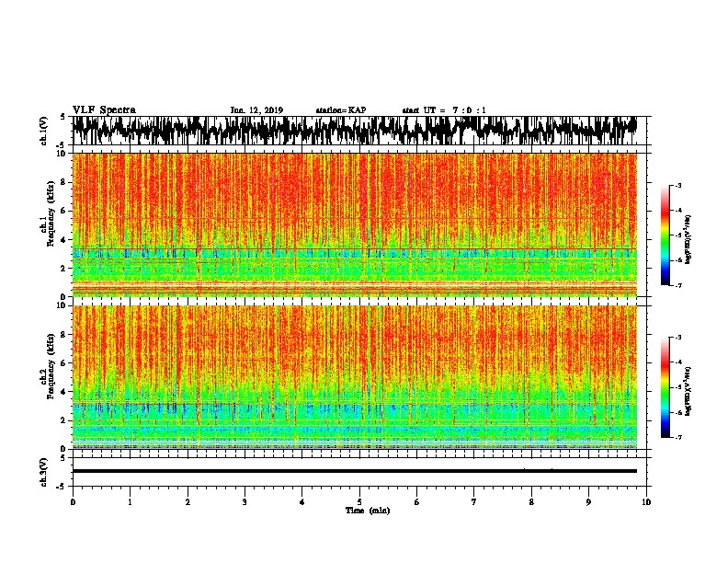
Task: Click the ch.1 colorbar log(PSD) label
Action: pos(688,239)
